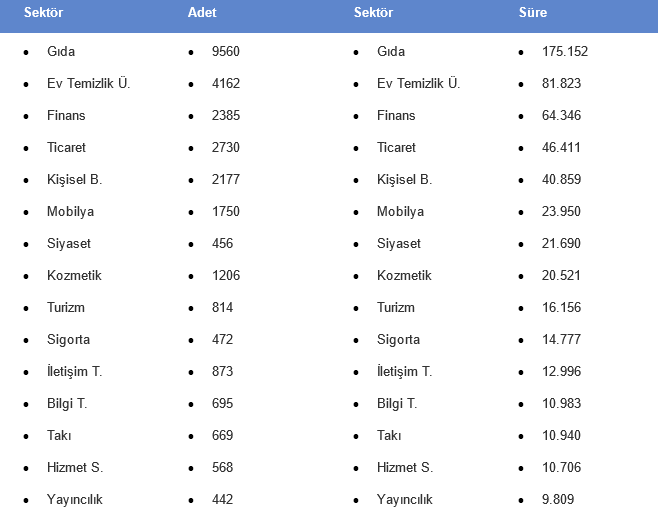Select the duration value 10.706
This screenshot has height=523, width=658.
[561, 468]
